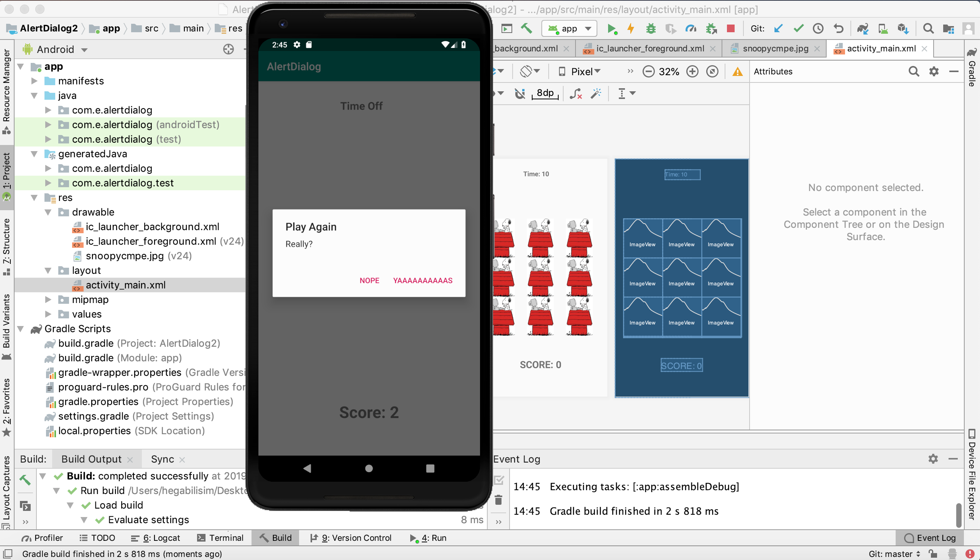Viewport: 980px width, 560px height.
Task: Search in the Attributes panel
Action: coord(914,71)
